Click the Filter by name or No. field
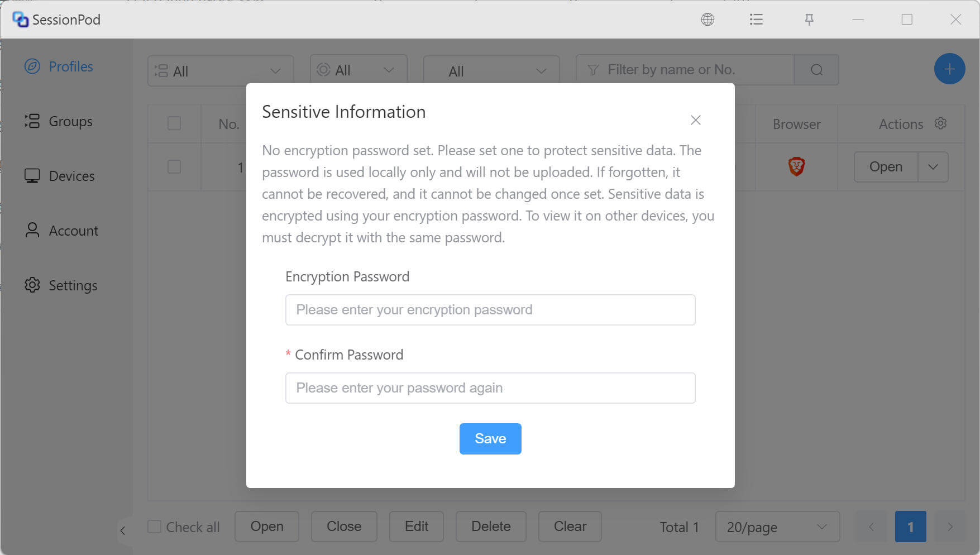980x555 pixels. [x=685, y=70]
